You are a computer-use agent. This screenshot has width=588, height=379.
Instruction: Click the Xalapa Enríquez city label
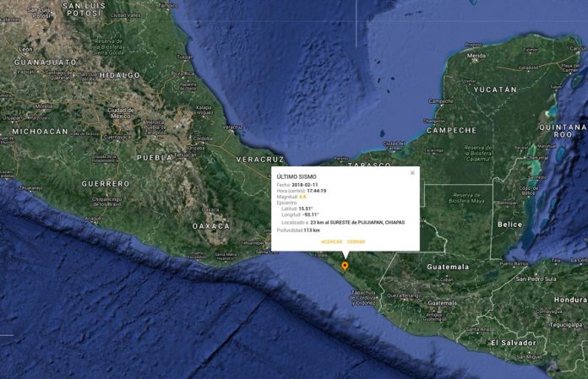(204, 110)
